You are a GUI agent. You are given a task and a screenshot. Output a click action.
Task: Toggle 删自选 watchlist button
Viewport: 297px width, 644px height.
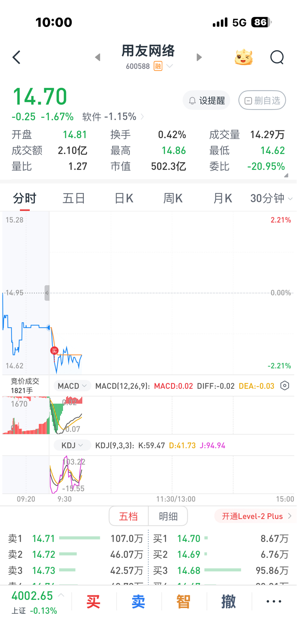[262, 101]
